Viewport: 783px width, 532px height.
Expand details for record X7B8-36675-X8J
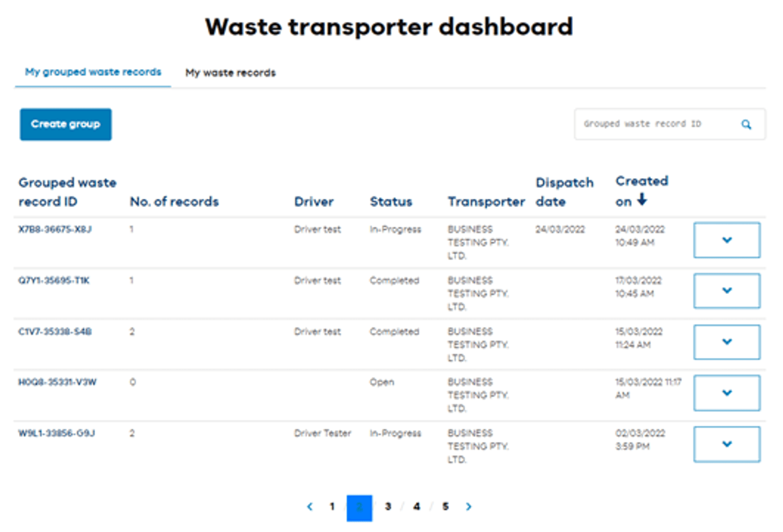point(726,240)
